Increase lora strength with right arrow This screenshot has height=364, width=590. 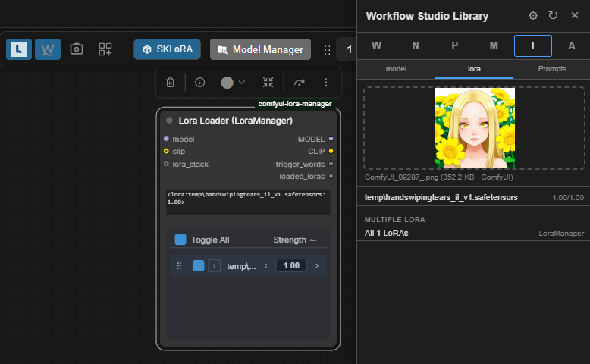317,265
